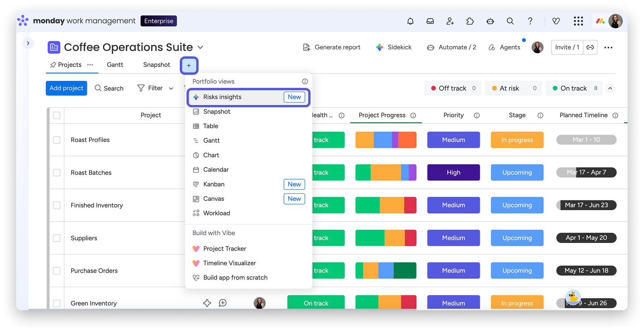Click the Off track status counter
The width and height of the screenshot is (644, 332).
click(453, 88)
